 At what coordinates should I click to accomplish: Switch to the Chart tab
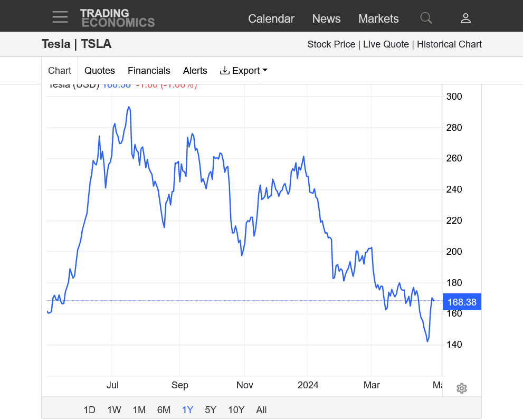[x=60, y=71]
